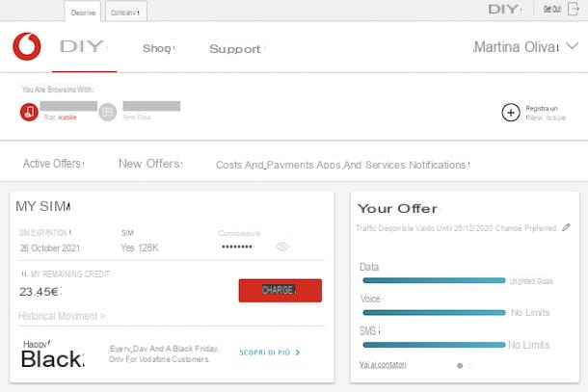Select the grey fixed line icon

(108, 112)
